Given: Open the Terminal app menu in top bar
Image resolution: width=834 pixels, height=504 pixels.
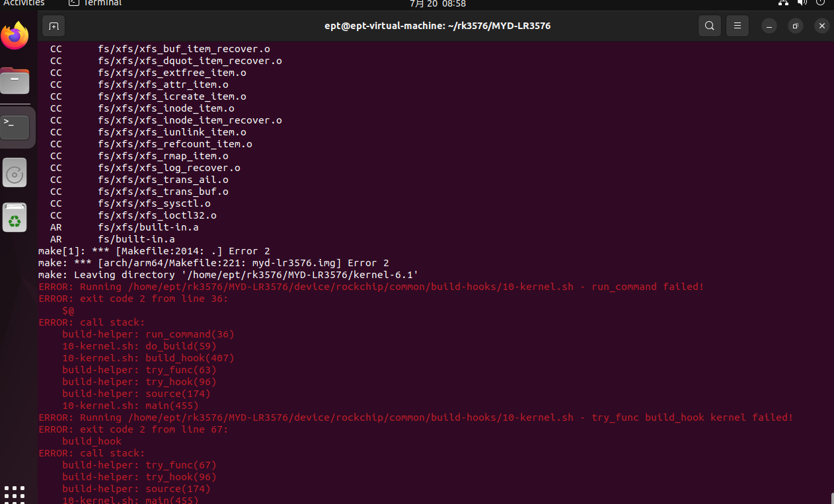Looking at the screenshot, I should click(x=96, y=3).
